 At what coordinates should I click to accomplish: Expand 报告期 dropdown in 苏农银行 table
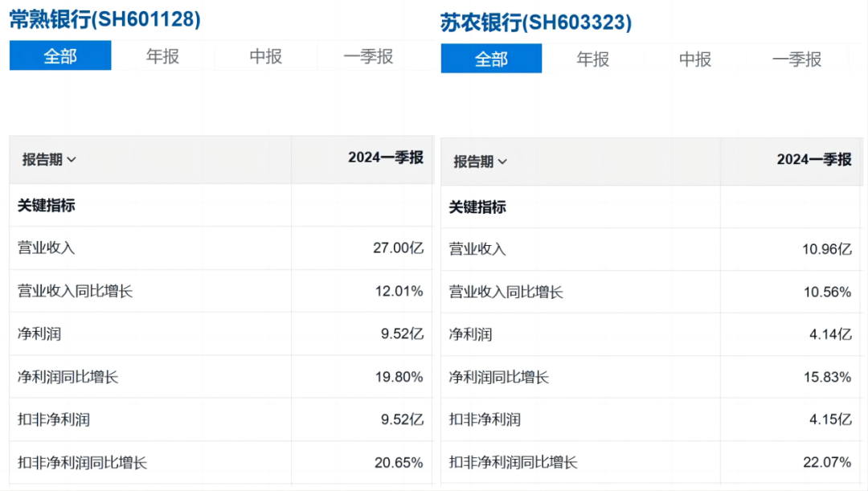(x=481, y=162)
